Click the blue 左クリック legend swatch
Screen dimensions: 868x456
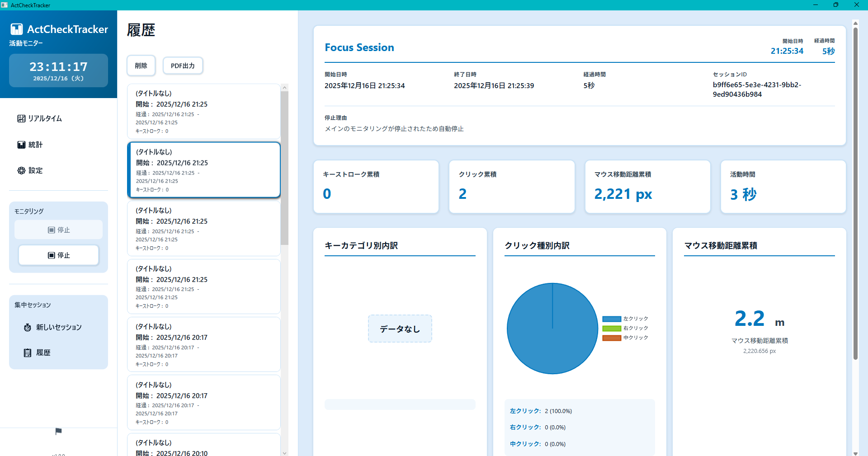[611, 318]
